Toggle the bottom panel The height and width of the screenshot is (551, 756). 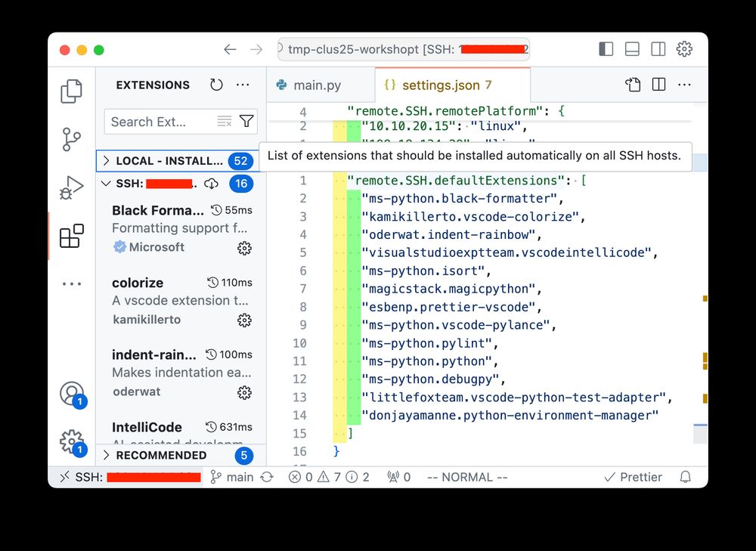pos(632,49)
